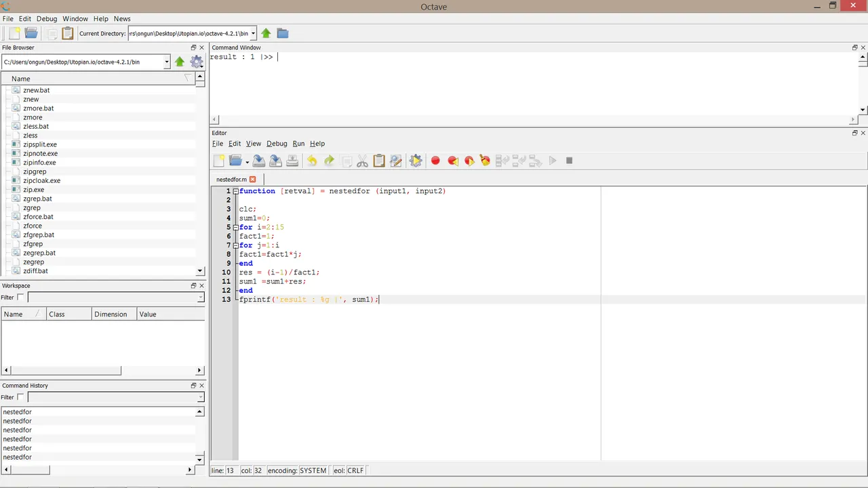Sort Workspace by Dimension column
The image size is (868, 488).
[113, 314]
